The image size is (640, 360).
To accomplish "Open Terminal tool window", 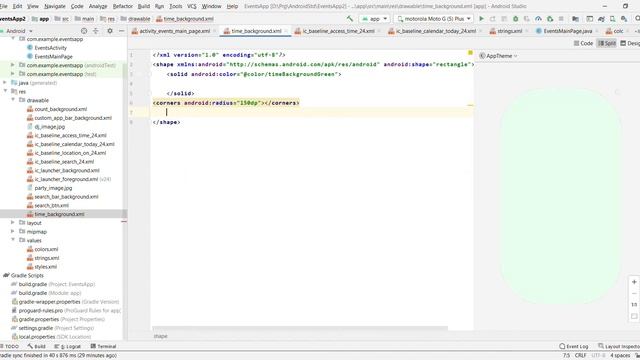I will [103, 346].
